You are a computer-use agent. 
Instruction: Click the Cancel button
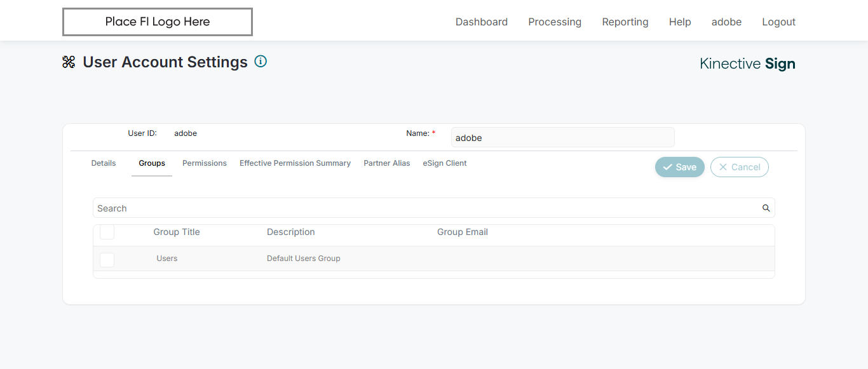point(740,167)
